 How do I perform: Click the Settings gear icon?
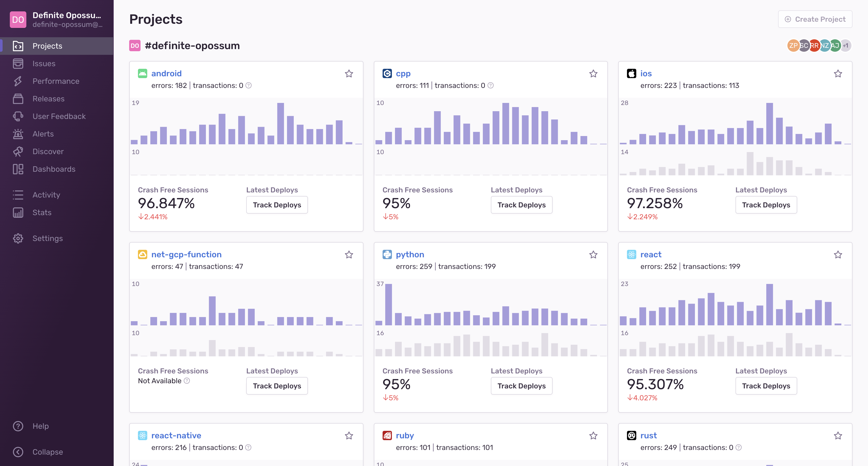coord(18,238)
